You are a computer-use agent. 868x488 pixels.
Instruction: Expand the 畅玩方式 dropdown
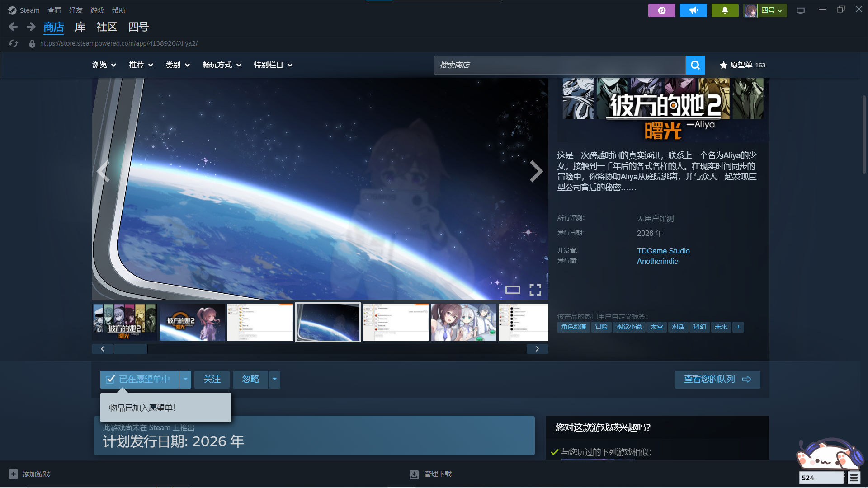[222, 65]
